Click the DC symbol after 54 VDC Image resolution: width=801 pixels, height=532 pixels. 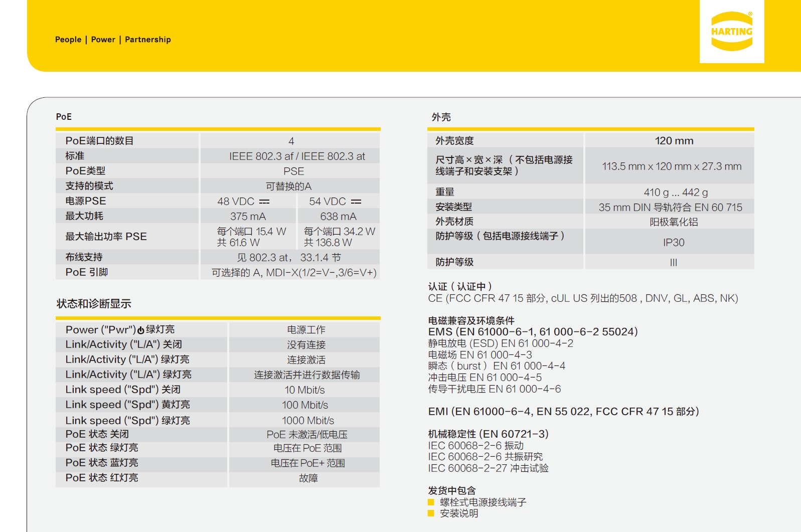pos(356,202)
